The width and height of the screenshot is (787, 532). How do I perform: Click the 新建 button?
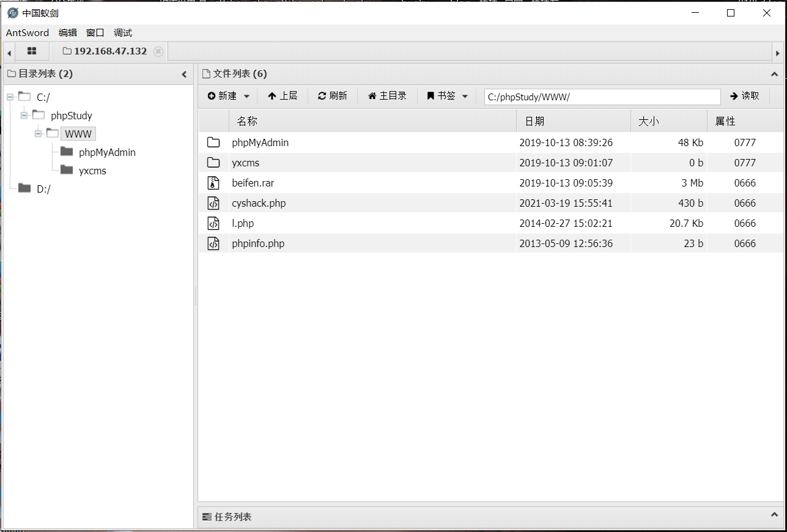coord(222,96)
